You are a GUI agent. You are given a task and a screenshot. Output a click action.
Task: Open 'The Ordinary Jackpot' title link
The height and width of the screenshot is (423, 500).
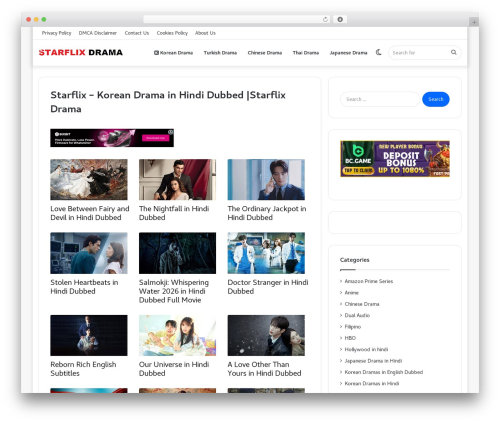[x=267, y=213]
